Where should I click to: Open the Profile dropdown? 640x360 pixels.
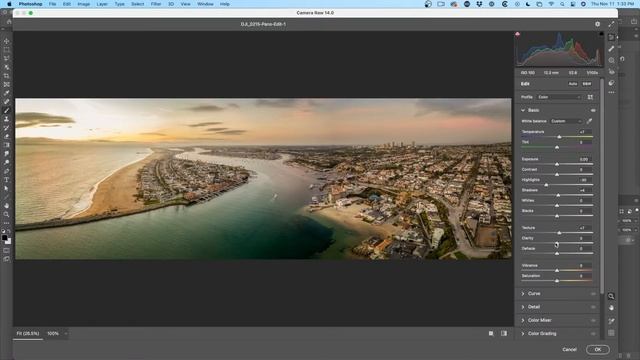[x=559, y=97]
